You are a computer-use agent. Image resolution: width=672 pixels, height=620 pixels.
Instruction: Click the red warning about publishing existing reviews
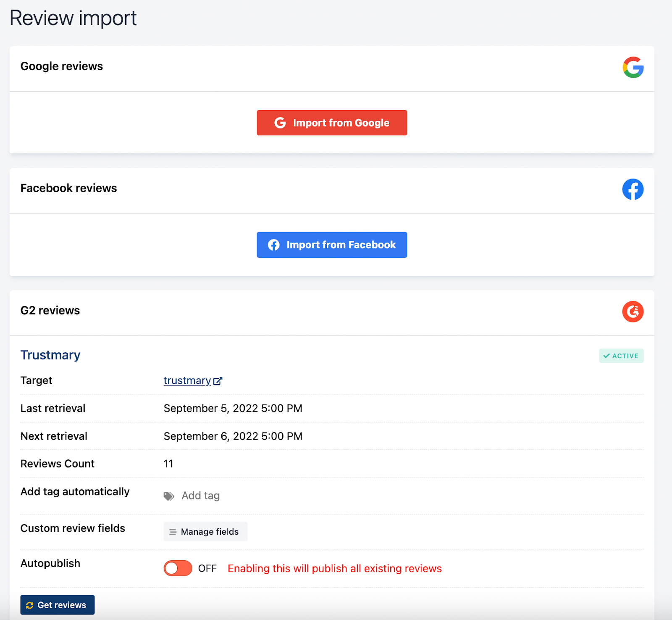[x=335, y=568]
